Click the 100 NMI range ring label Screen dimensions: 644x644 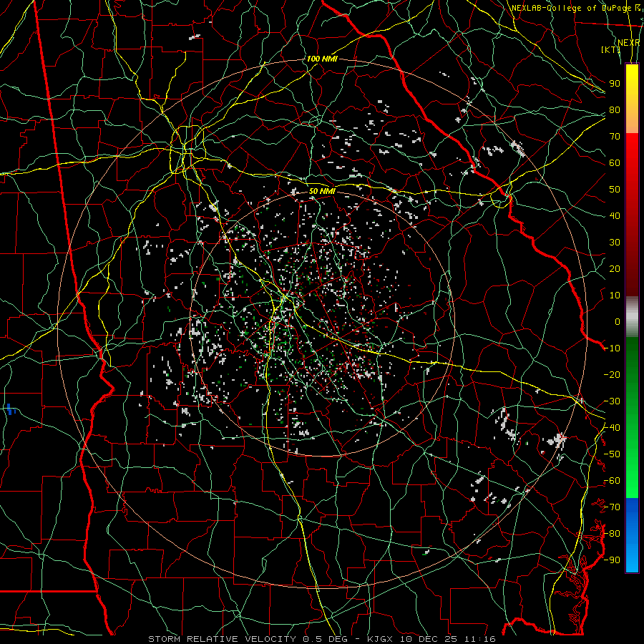tap(322, 59)
